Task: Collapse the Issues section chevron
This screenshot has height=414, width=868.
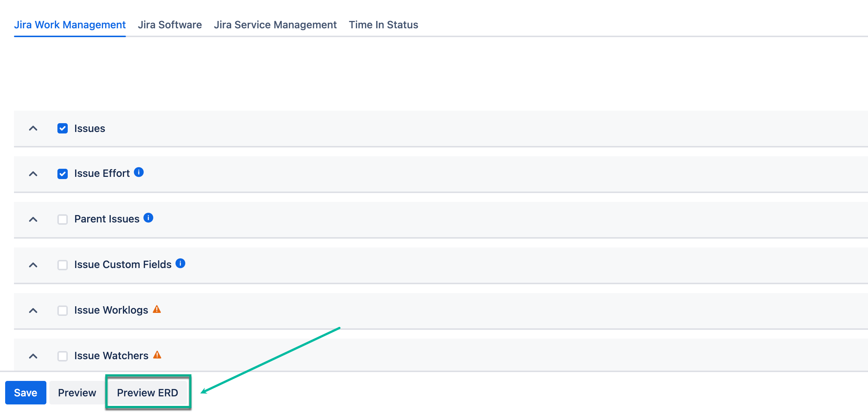Action: (x=33, y=128)
